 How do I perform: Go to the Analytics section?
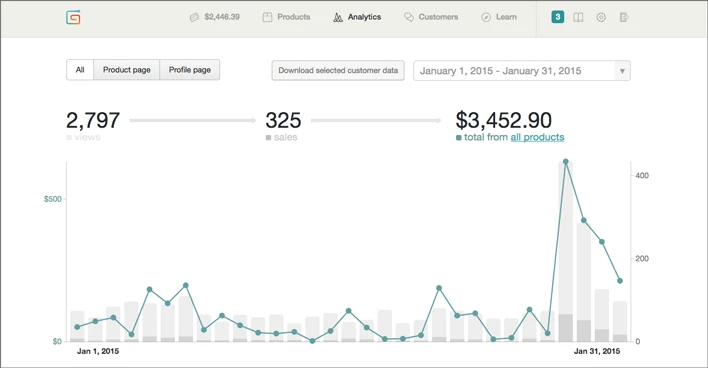tap(357, 17)
